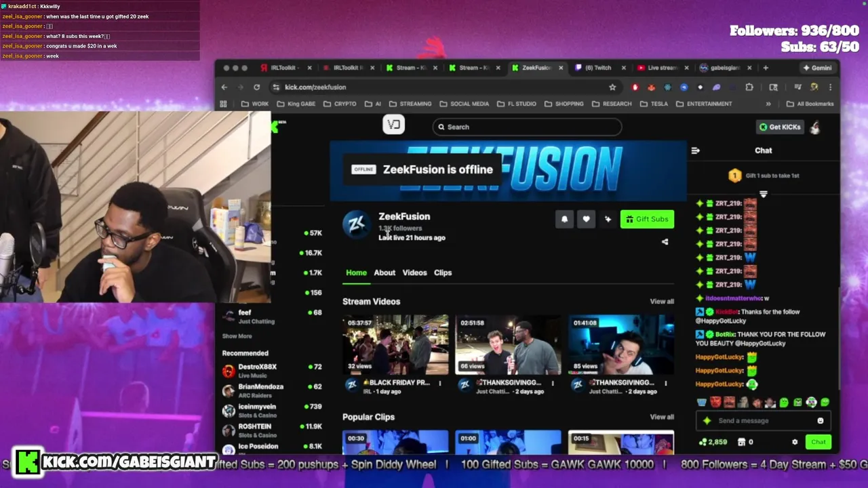This screenshot has width=868, height=488.
Task: Open recommended channel iceinmyvein
Action: (272, 410)
